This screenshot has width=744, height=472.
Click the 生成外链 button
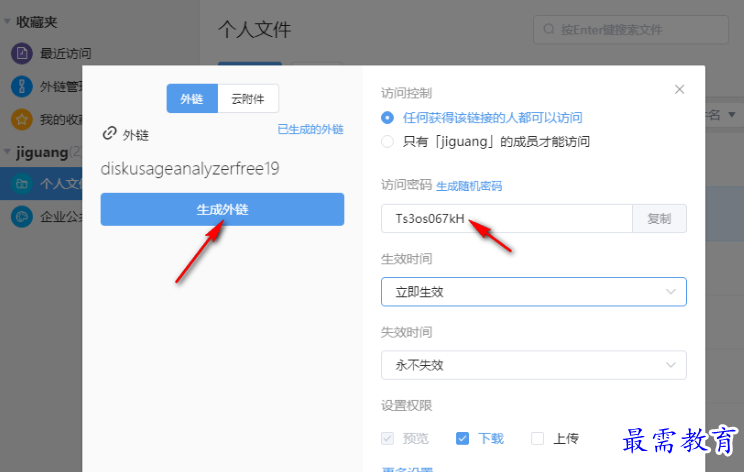pos(222,209)
